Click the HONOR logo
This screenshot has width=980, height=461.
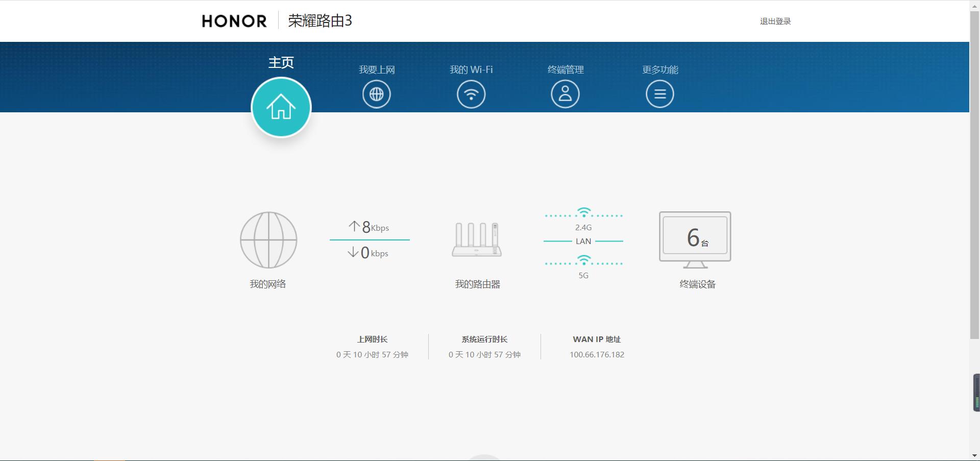tap(233, 21)
